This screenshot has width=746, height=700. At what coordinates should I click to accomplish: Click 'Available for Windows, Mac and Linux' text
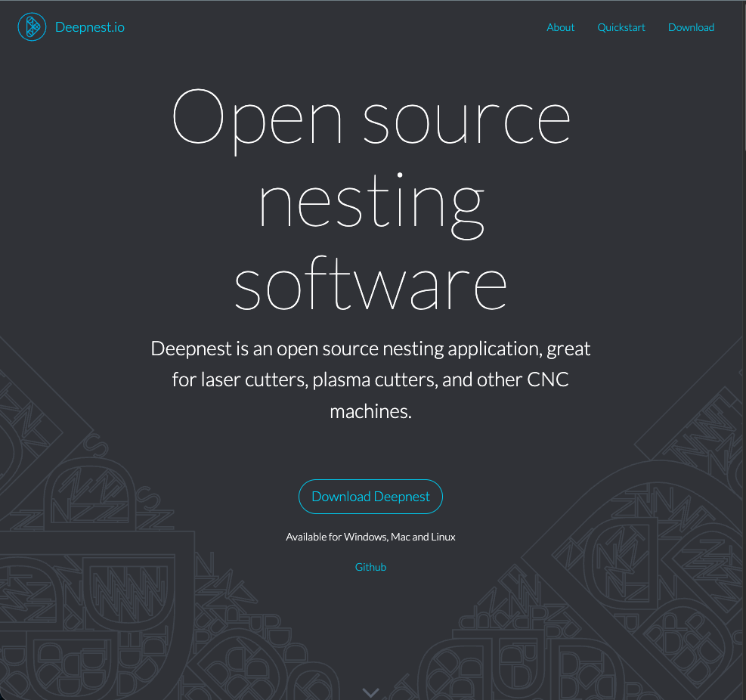click(x=370, y=537)
